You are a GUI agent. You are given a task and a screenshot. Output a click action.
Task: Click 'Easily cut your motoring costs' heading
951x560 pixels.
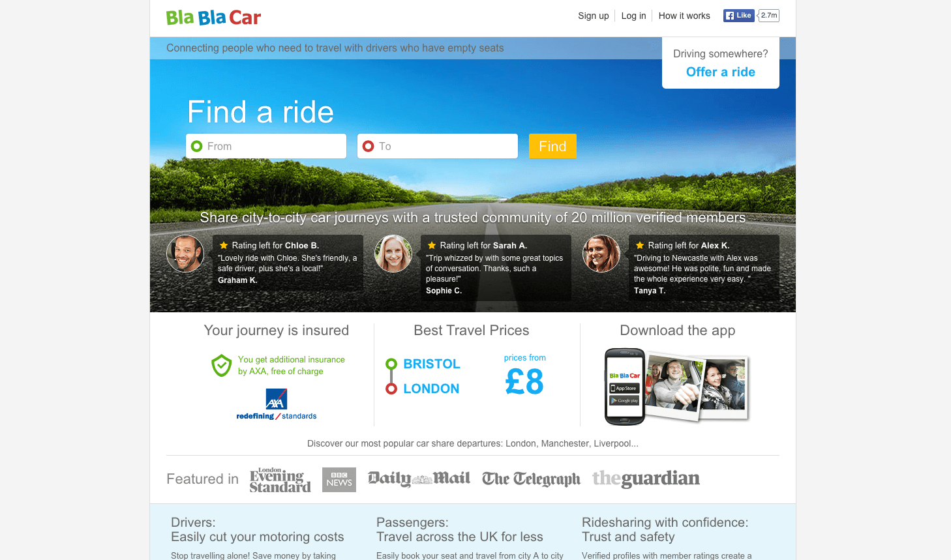click(x=258, y=537)
